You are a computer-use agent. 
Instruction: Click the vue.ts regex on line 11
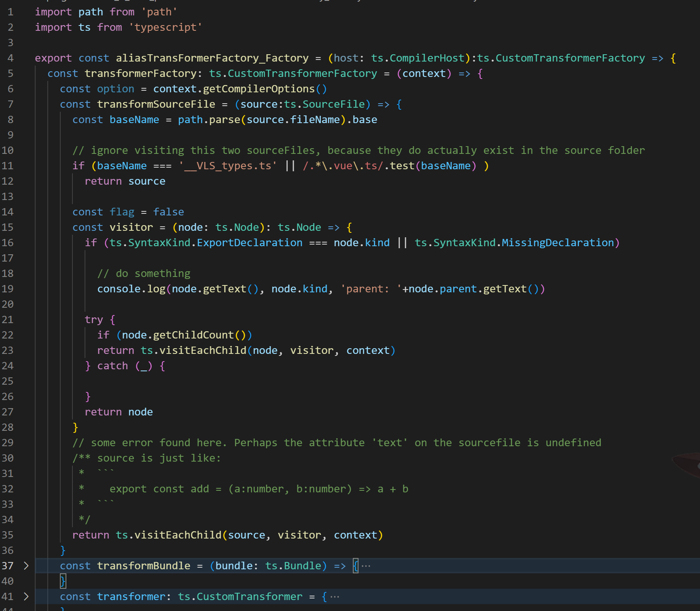343,166
